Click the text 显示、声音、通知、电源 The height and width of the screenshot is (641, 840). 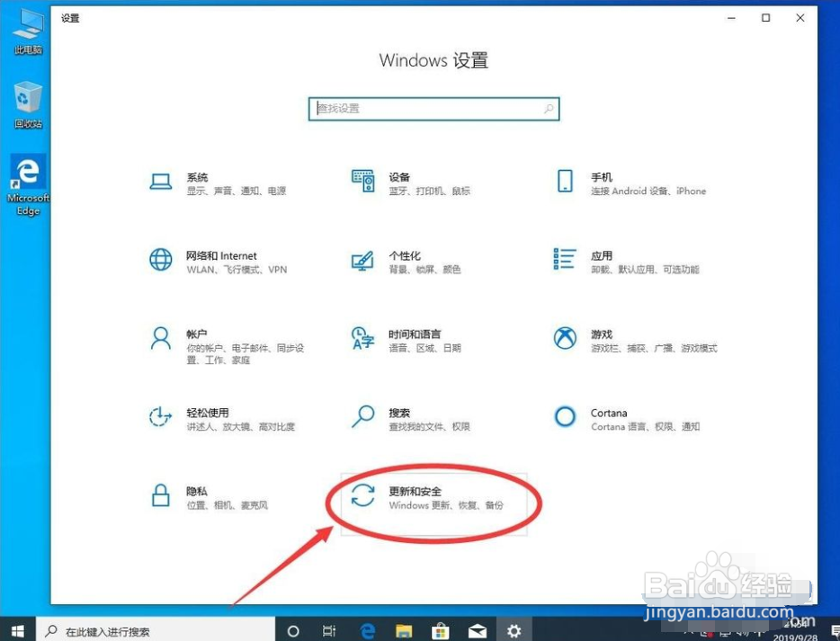(237, 191)
